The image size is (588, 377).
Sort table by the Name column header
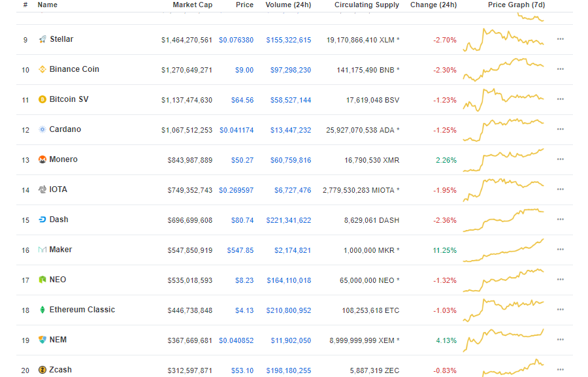pyautogui.click(x=48, y=5)
